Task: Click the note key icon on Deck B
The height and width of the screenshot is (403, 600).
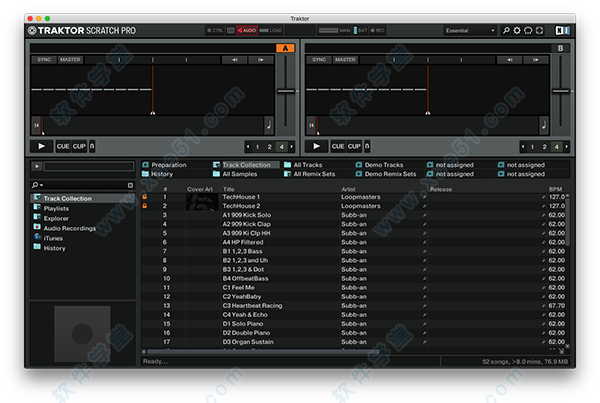Action: point(544,125)
